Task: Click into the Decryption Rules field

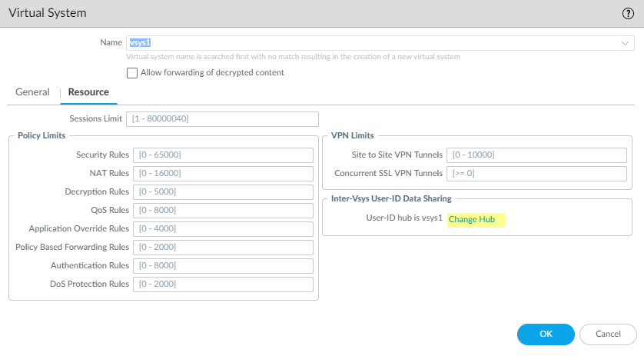Action: pos(223,192)
